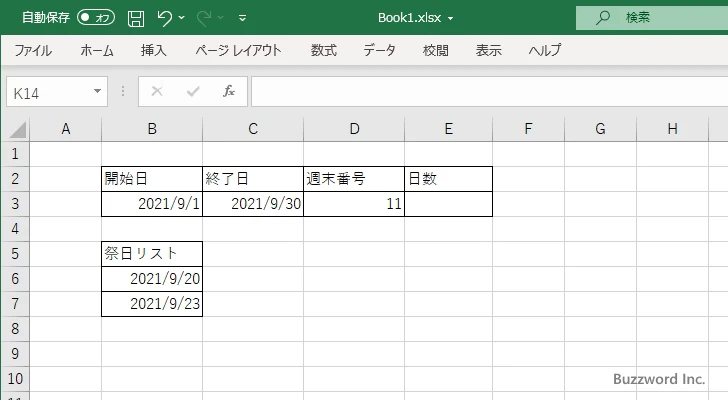728x400 pixels.
Task: Switch to the ホーム tab
Action: (97, 50)
